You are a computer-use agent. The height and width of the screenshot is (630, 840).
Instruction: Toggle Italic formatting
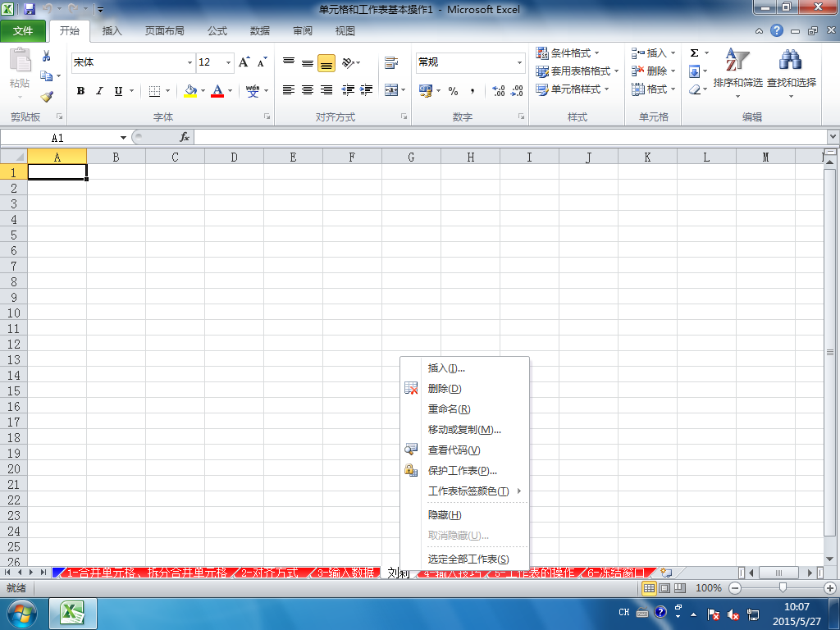coord(99,90)
